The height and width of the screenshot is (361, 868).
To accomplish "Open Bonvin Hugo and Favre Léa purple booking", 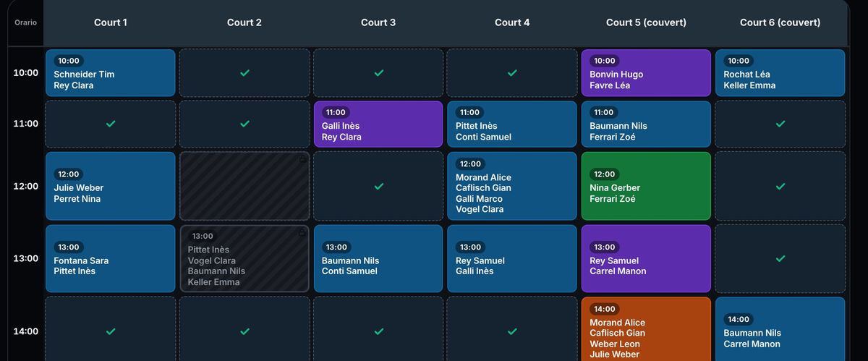I will [x=646, y=73].
